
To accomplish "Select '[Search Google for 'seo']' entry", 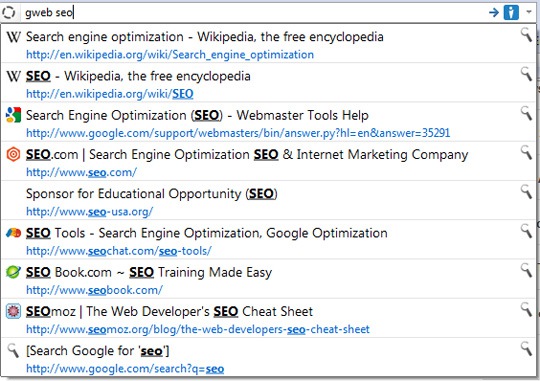I will click(98, 351).
